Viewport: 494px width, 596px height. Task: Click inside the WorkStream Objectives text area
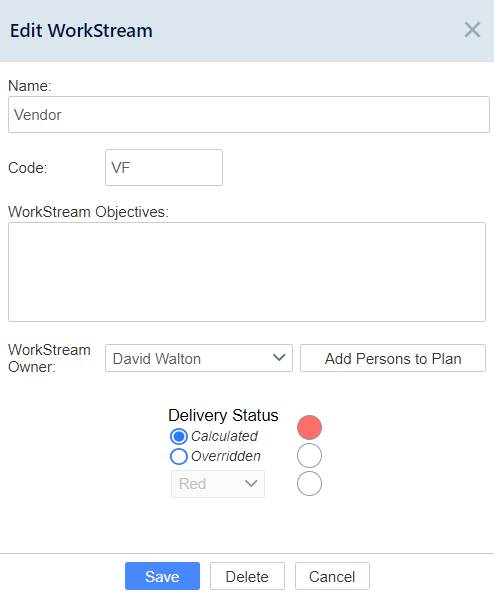pos(247,272)
